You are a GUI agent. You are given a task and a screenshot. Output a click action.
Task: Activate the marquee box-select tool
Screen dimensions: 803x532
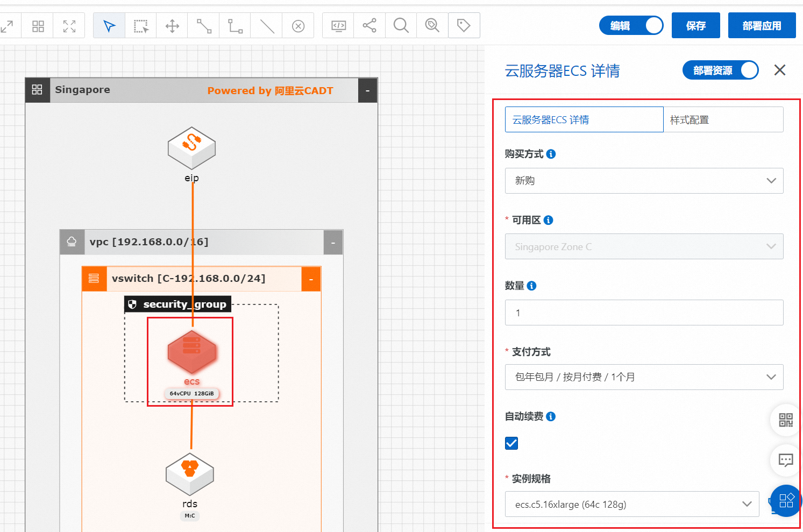tap(141, 26)
